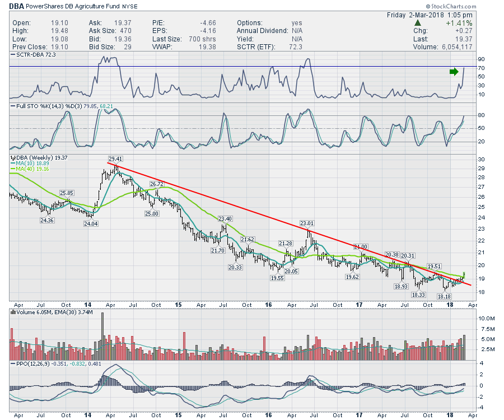The height and width of the screenshot is (420, 504).
Task: Click the 20.38 price label
Action: pos(392,255)
